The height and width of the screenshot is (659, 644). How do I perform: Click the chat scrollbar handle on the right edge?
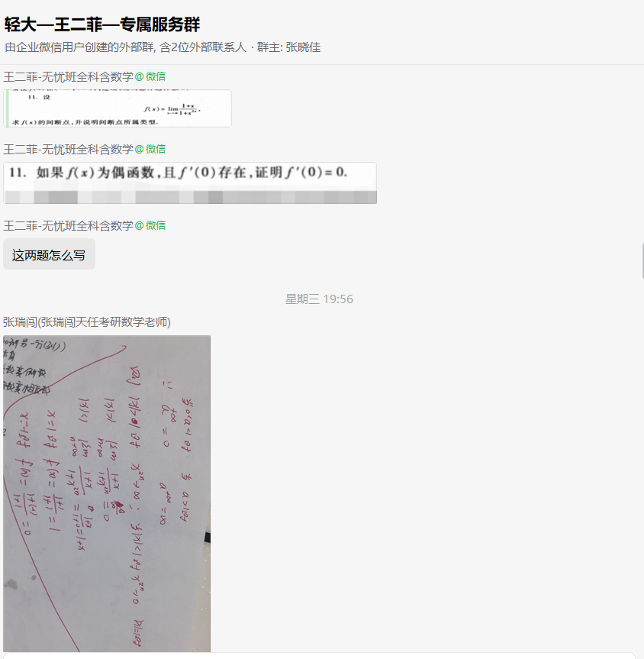click(x=642, y=260)
